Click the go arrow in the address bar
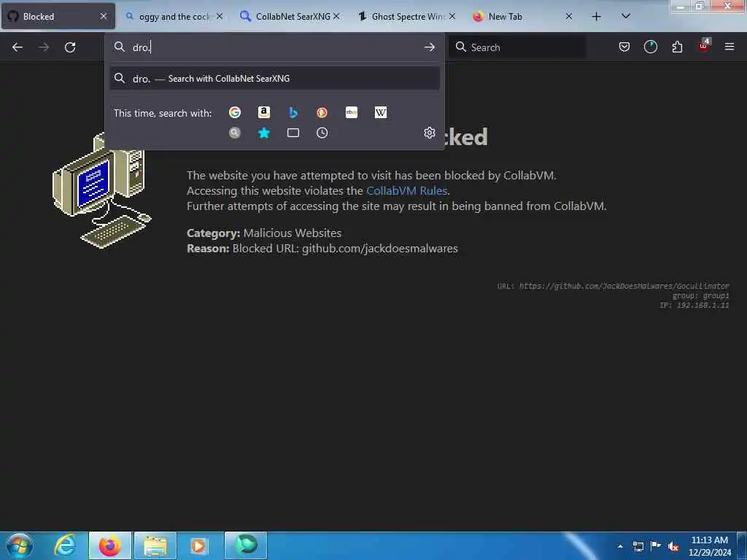 coord(429,47)
